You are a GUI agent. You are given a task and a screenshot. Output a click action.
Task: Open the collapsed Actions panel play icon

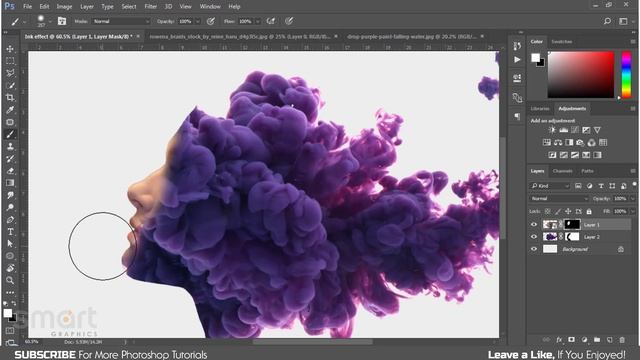click(x=517, y=60)
